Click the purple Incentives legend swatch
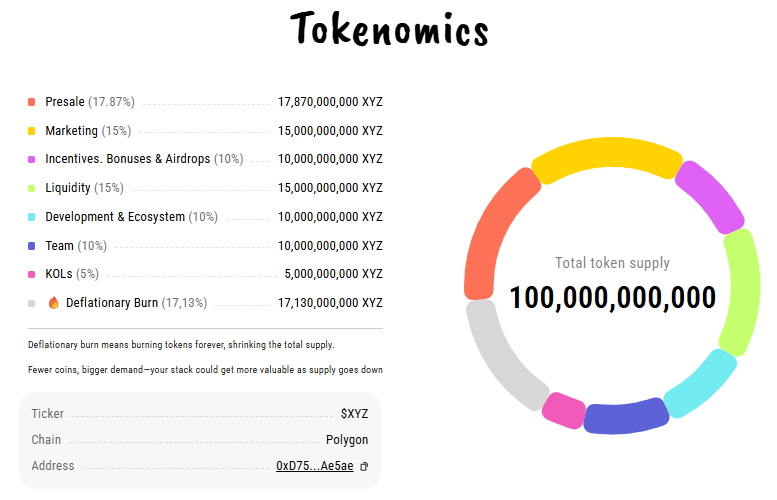The image size is (777, 500). click(32, 160)
